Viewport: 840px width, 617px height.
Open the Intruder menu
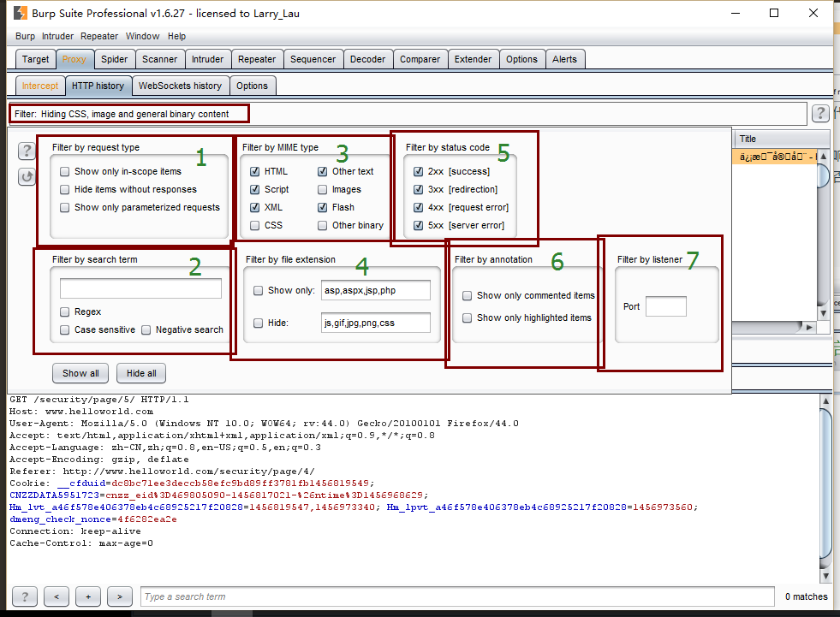tap(58, 36)
